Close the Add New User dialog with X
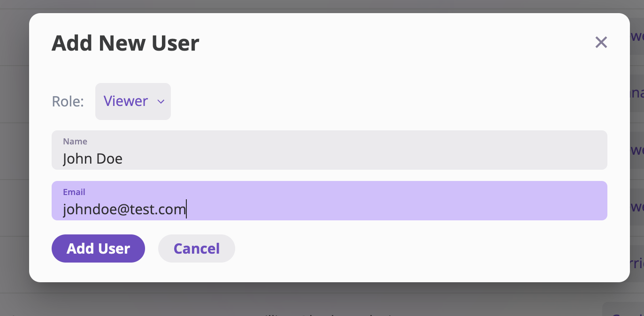The image size is (644, 316). click(x=601, y=43)
